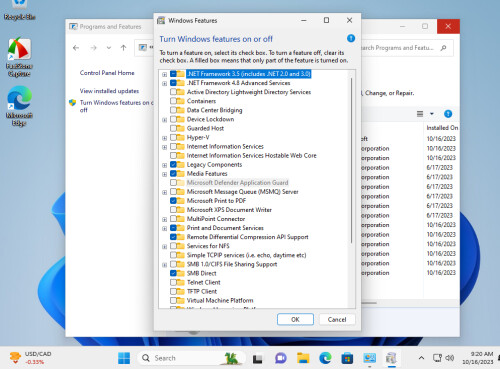Screen dimensions: 500x369
Task: Uncheck the SMB Direct feature
Action: coord(173,273)
